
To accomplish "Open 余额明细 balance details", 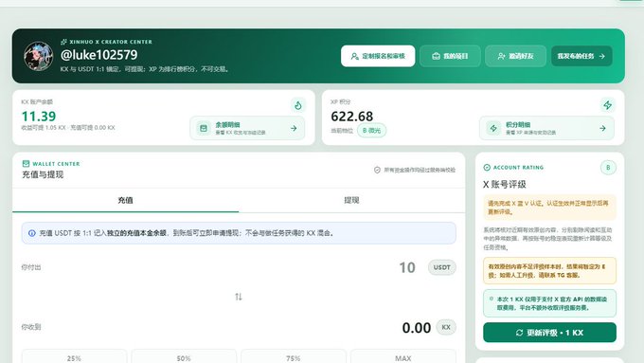I will click(247, 128).
